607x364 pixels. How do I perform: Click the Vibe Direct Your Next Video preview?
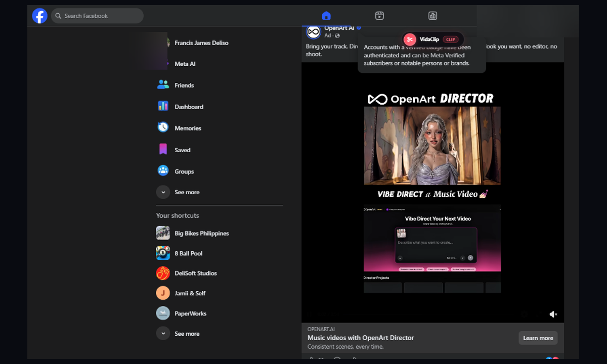[432, 249]
